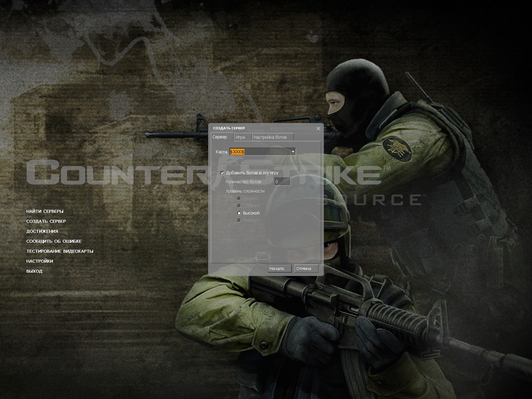Click the Отмена button

pos(306,269)
